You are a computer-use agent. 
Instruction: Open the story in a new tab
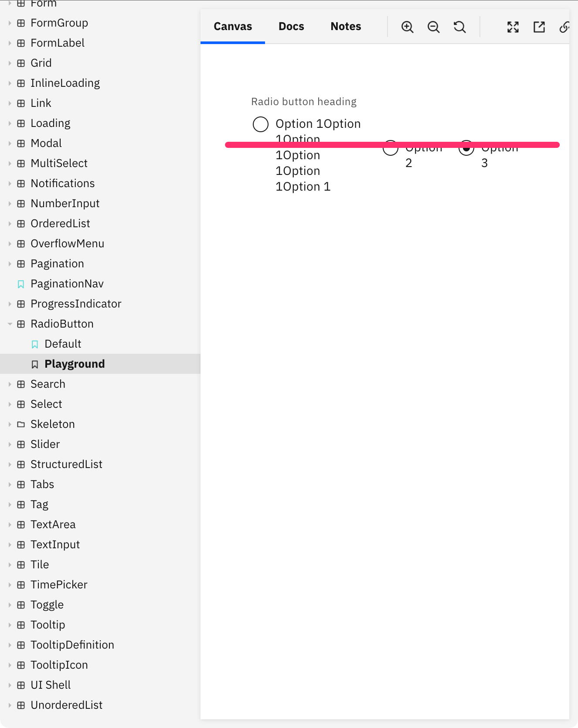tap(539, 27)
